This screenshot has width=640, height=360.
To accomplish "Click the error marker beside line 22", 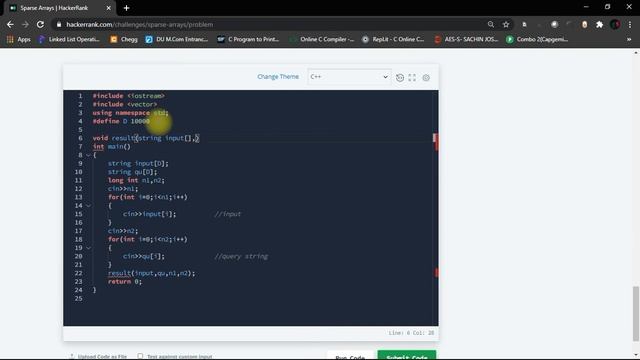I will pos(436,273).
